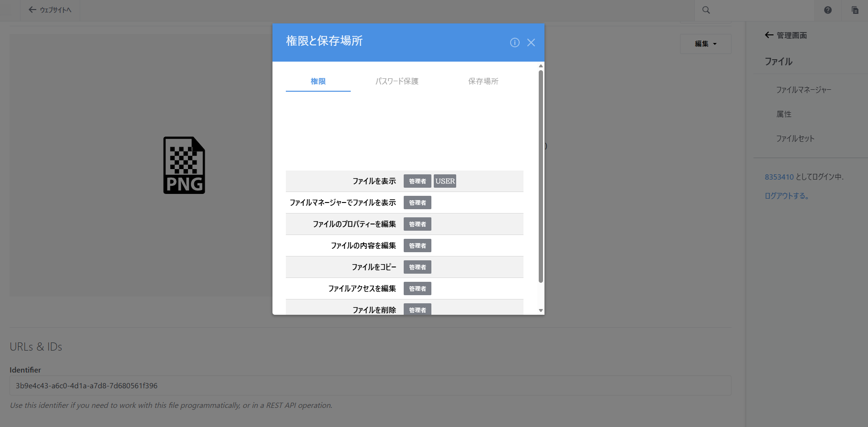868x427 pixels.
Task: Click the PNG file thumbnail icon
Action: (184, 165)
